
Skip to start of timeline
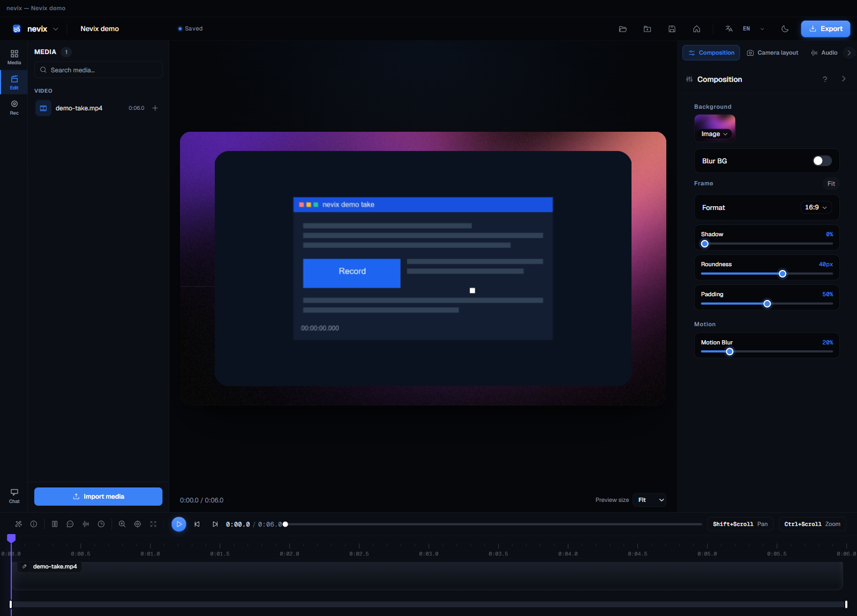[197, 524]
